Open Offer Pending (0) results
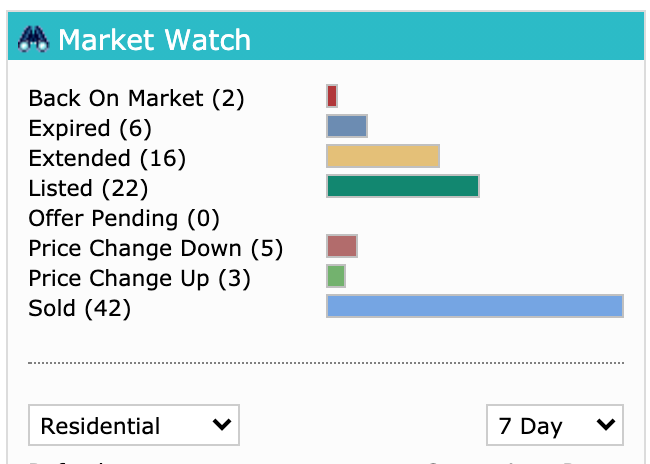 tap(124, 219)
